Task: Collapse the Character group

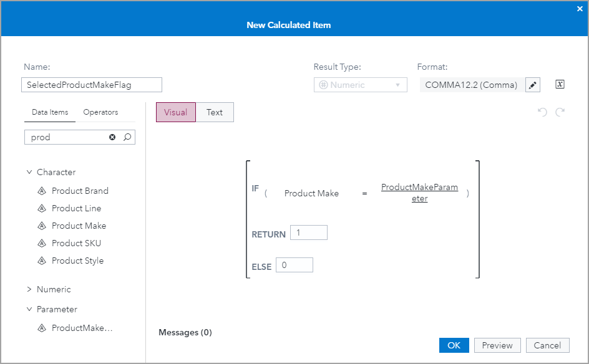Action: point(29,172)
